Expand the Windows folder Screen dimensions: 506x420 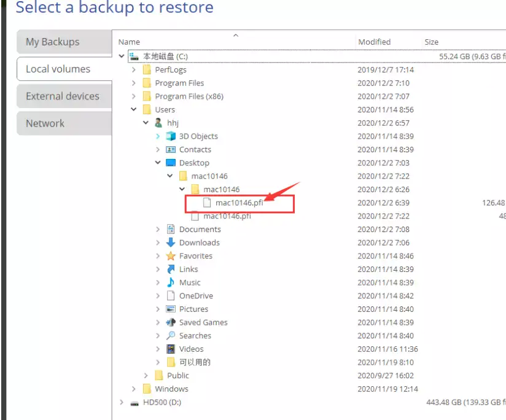click(x=134, y=389)
